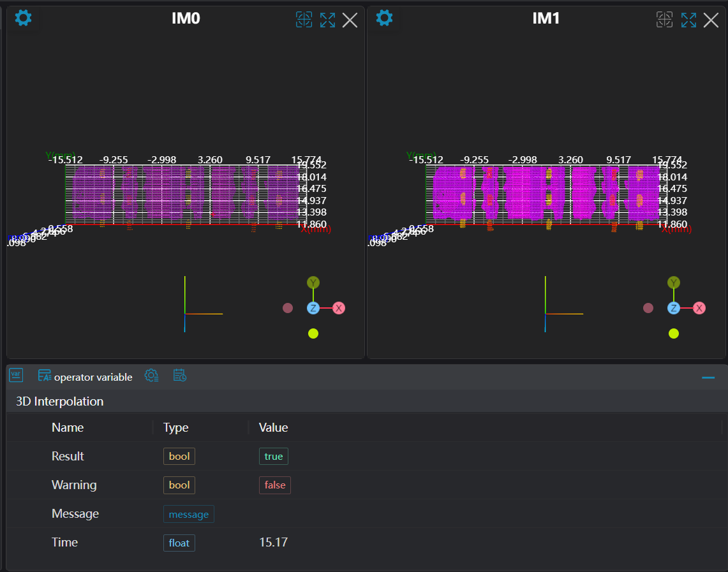728x572 pixels.
Task: Open the history clock icon in bottom toolbar
Action: tap(179, 376)
